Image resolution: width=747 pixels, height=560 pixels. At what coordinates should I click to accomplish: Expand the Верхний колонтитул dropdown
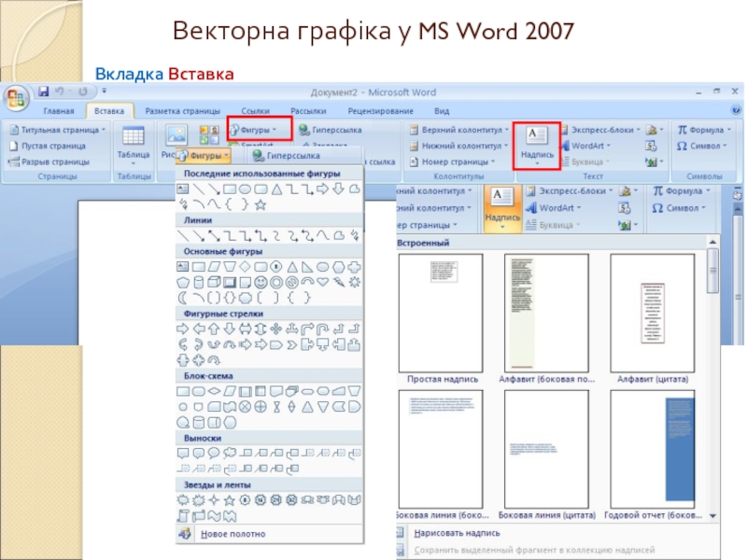pyautogui.click(x=459, y=130)
